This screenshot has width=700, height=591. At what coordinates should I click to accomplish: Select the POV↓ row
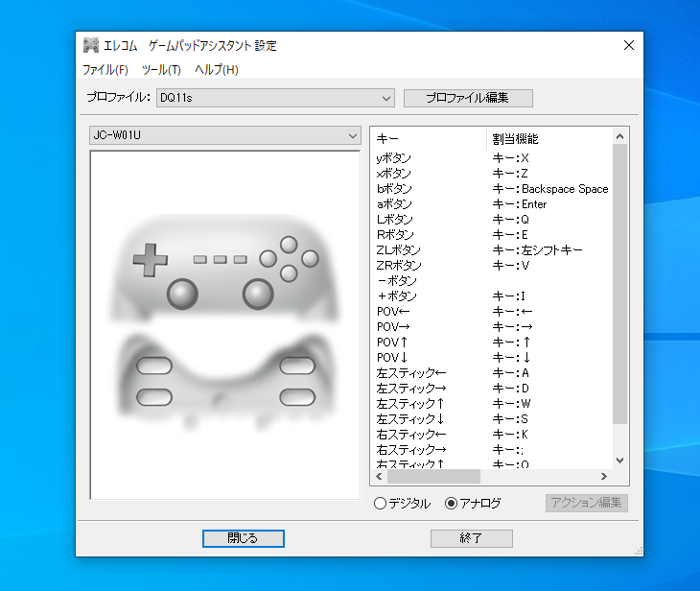click(x=492, y=357)
